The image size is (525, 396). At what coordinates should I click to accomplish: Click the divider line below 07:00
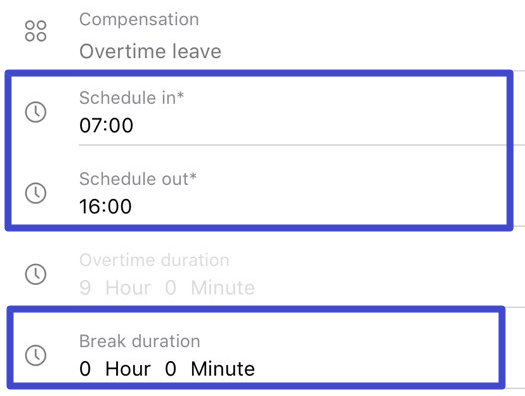click(292, 145)
